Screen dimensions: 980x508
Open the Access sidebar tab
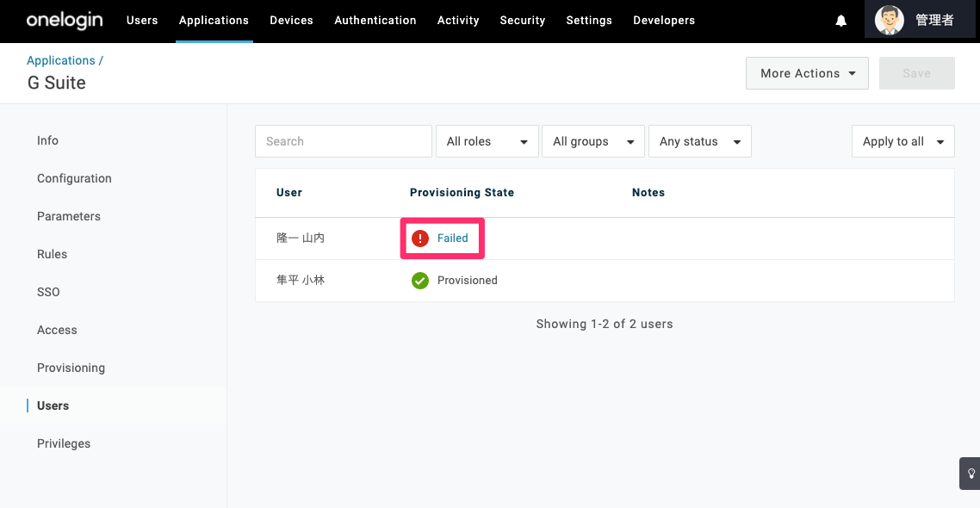pos(57,330)
